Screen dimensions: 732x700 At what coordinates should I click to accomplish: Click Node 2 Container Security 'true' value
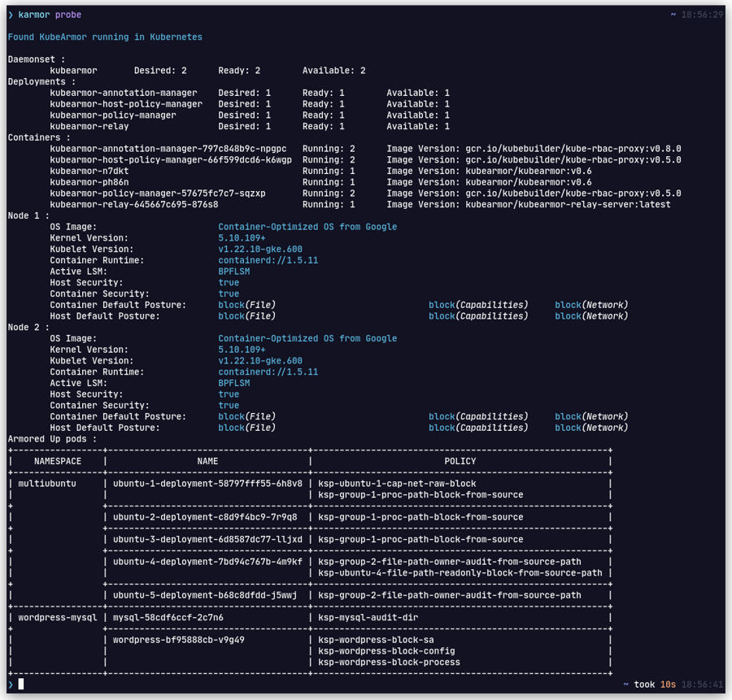(229, 406)
